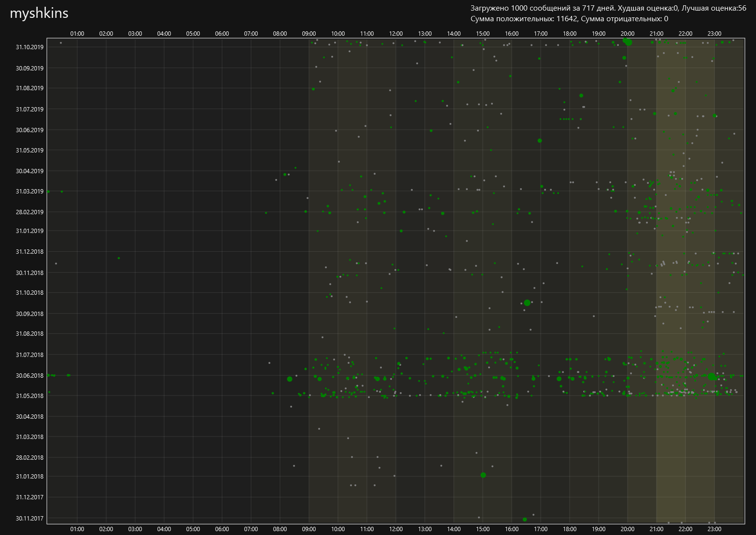Click the large green dot near 08:20 in June 2018
Screen dimensions: 756x535
click(x=290, y=379)
